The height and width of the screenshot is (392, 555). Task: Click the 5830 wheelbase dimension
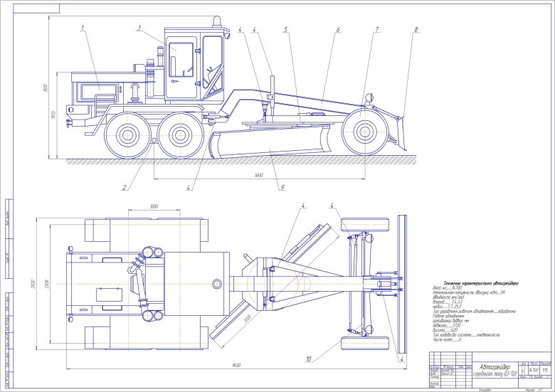click(x=259, y=174)
